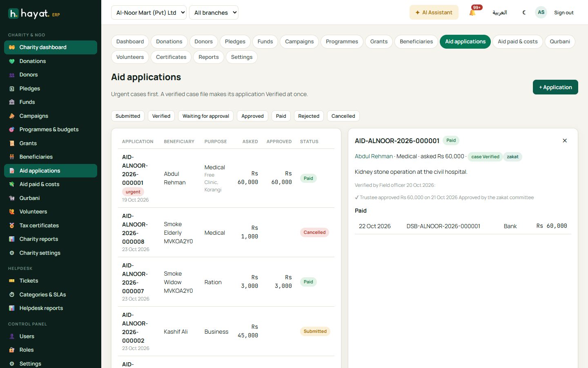Toggle dark mode moon icon
Viewport: 588px width, 368px height.
coord(524,13)
